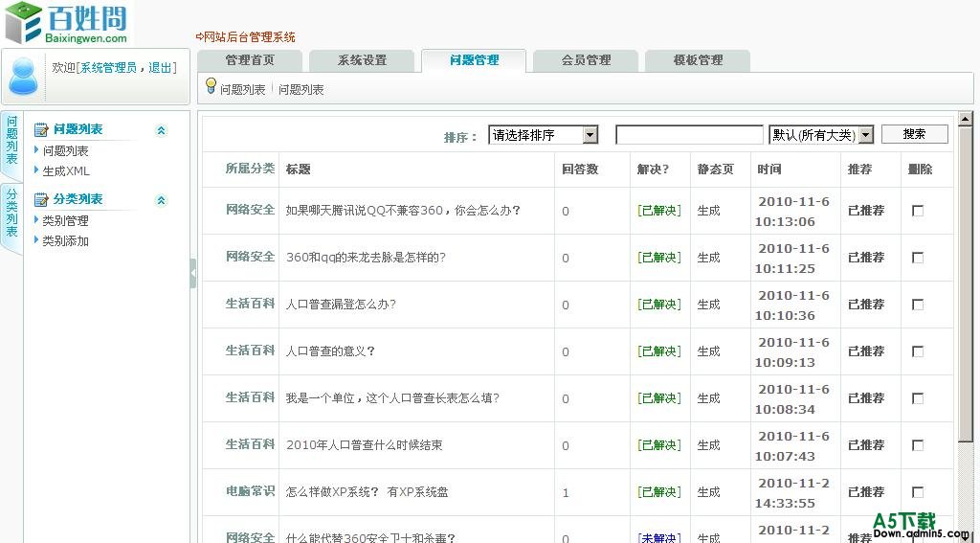Click 已推荐 for 人口普查的意义 row
980x543 pixels.
(x=866, y=351)
